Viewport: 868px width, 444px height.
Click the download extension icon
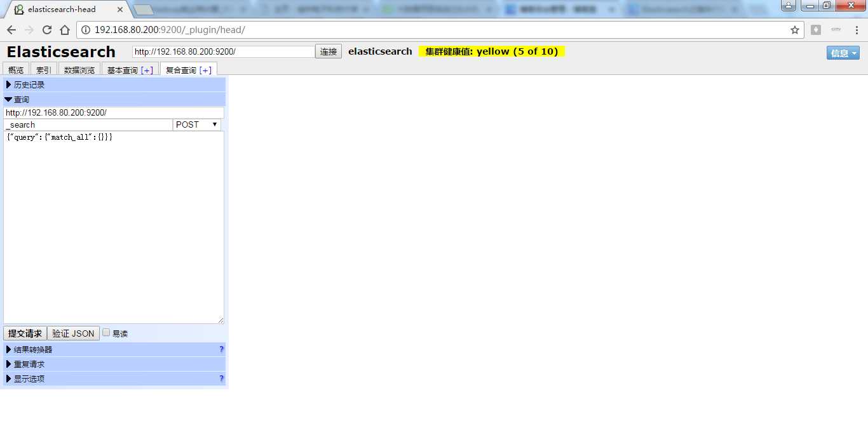(816, 30)
